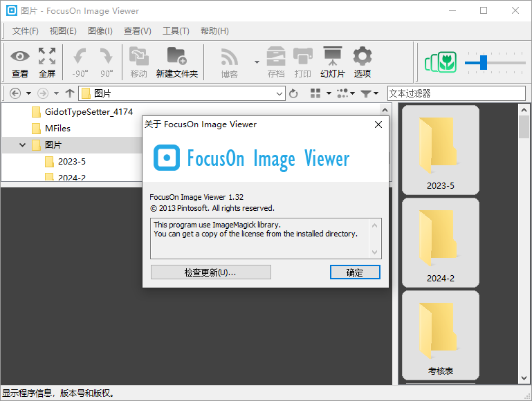The image size is (532, 401).
Task: Go up one folder level
Action: pos(70,93)
